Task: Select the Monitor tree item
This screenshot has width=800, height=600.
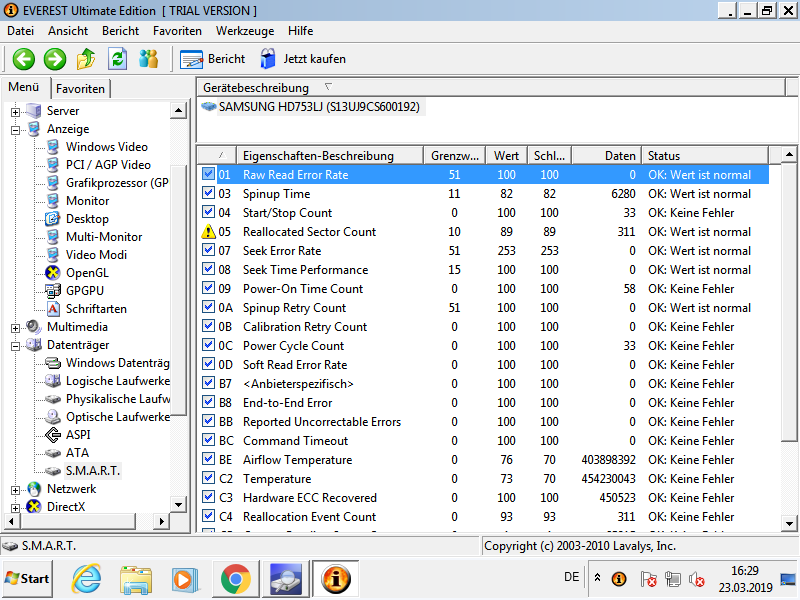Action: pos(87,201)
